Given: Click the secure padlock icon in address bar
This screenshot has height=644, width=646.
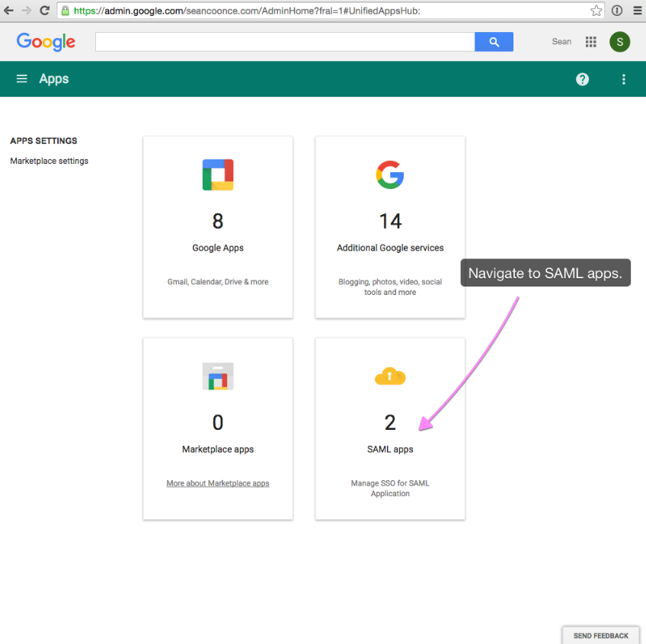Looking at the screenshot, I should pyautogui.click(x=65, y=11).
